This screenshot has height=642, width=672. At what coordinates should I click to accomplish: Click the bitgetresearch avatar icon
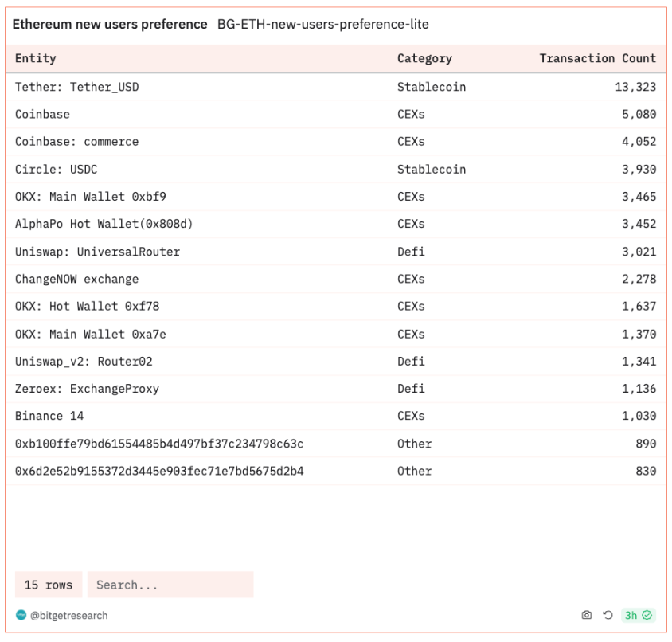[x=21, y=615]
